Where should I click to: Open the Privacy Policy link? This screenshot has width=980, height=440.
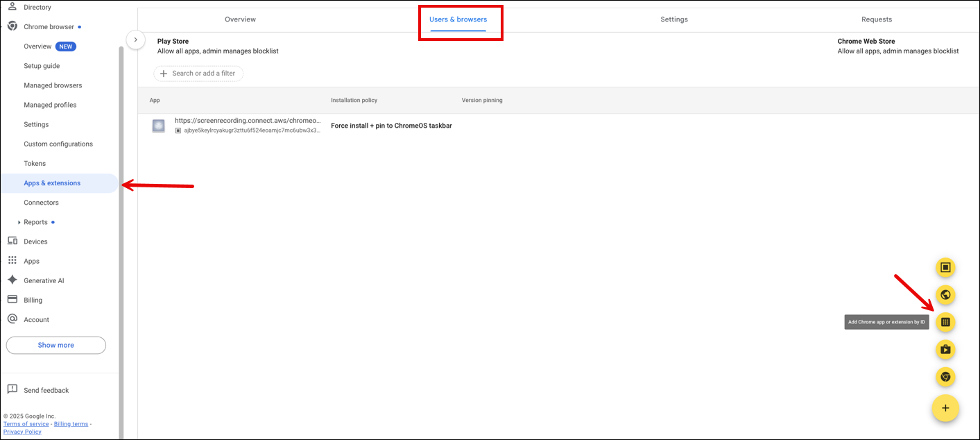[x=22, y=431]
